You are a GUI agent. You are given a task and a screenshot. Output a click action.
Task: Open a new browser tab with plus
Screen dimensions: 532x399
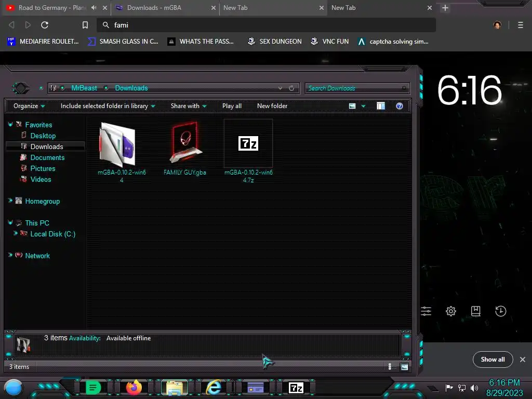pos(445,8)
